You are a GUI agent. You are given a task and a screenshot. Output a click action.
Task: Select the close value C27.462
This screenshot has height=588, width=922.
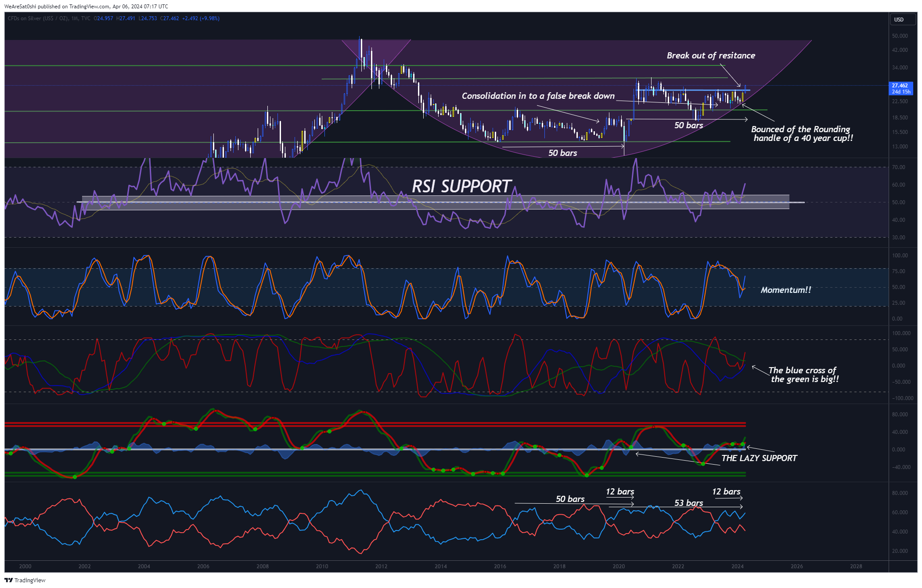[169, 18]
